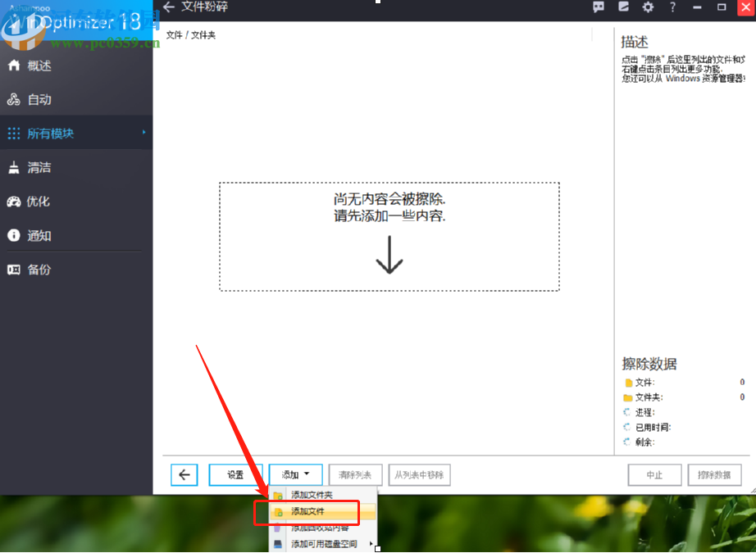Maximize the WinOptimizer window
The height and width of the screenshot is (553, 756).
tap(722, 7)
